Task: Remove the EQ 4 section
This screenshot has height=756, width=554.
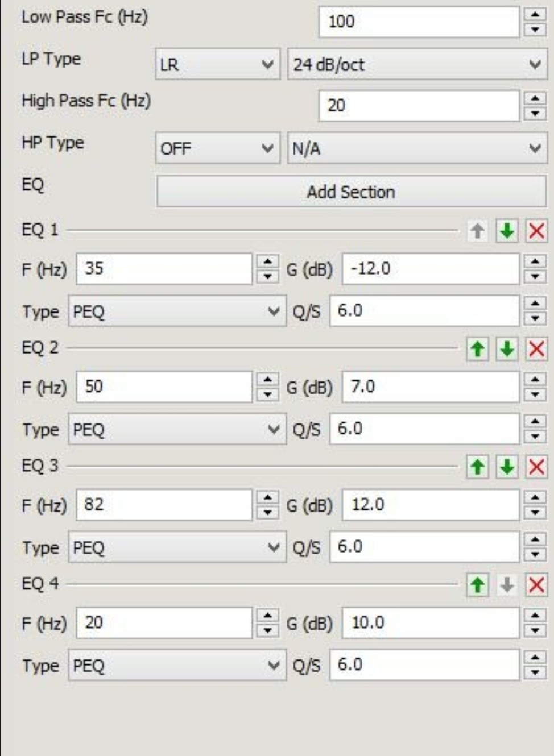Action: pyautogui.click(x=536, y=585)
